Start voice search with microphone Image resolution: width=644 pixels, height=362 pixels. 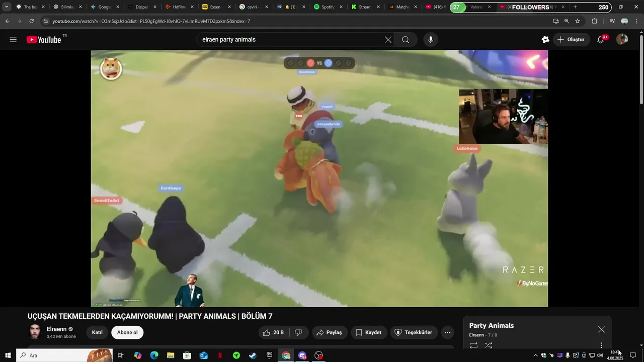click(x=430, y=40)
